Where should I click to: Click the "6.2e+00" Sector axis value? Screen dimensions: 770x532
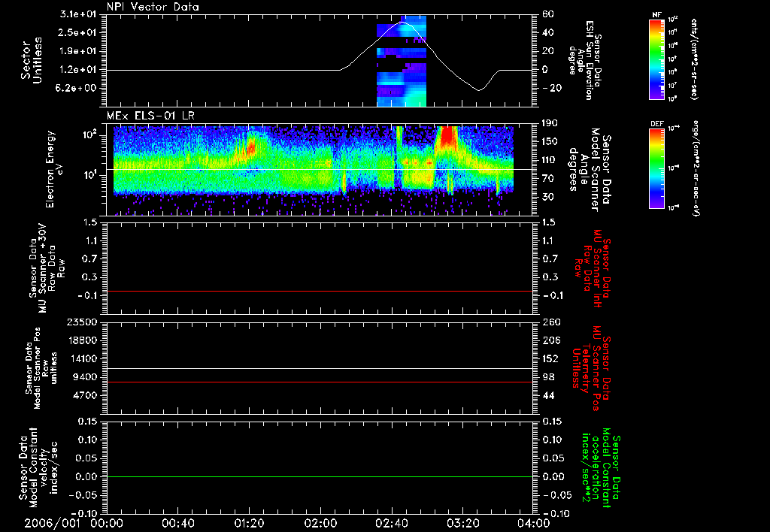coord(77,88)
